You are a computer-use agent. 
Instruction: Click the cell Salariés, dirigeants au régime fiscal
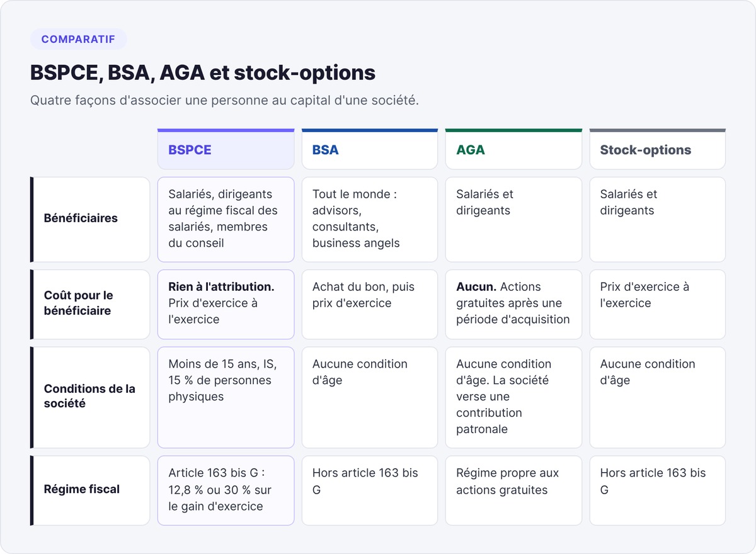(x=226, y=220)
